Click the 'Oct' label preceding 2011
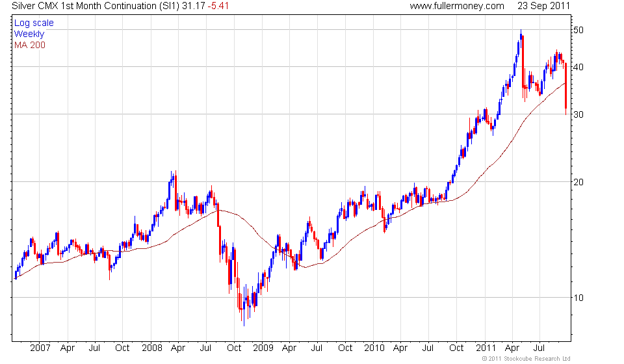 [456, 348]
